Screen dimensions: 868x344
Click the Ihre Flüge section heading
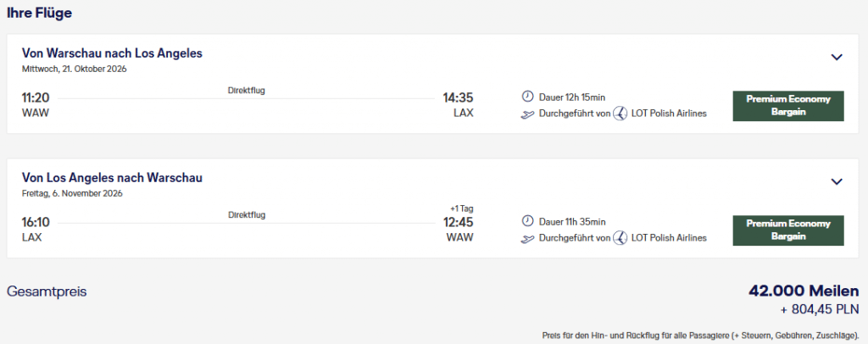[39, 14]
